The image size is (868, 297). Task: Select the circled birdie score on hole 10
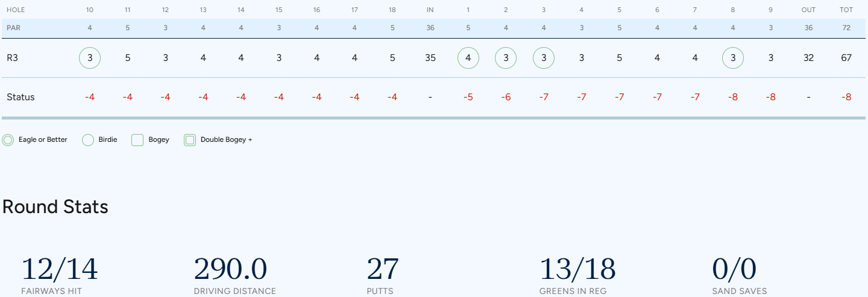(x=90, y=58)
